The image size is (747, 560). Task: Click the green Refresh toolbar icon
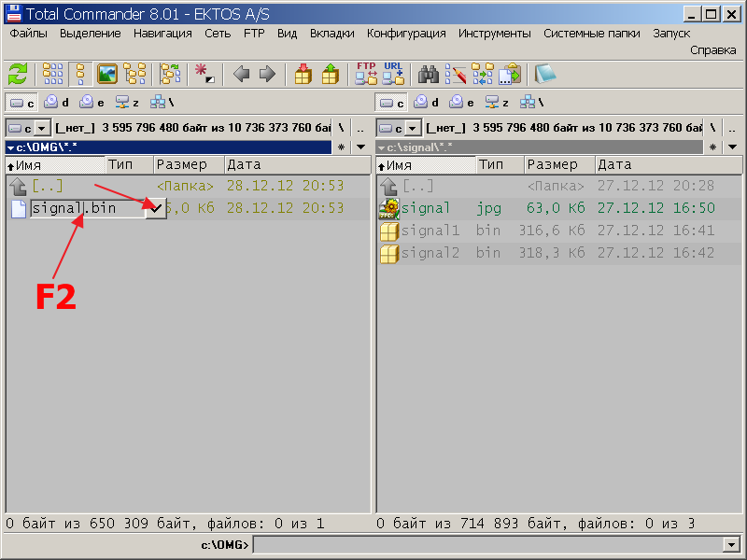(x=18, y=74)
